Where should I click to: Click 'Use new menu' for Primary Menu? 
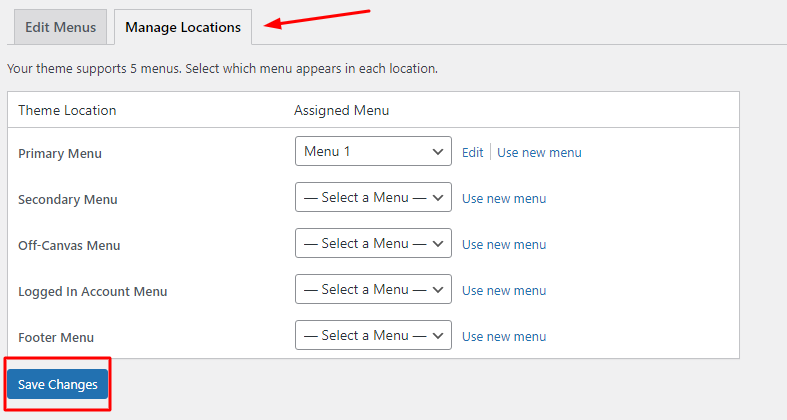click(539, 153)
